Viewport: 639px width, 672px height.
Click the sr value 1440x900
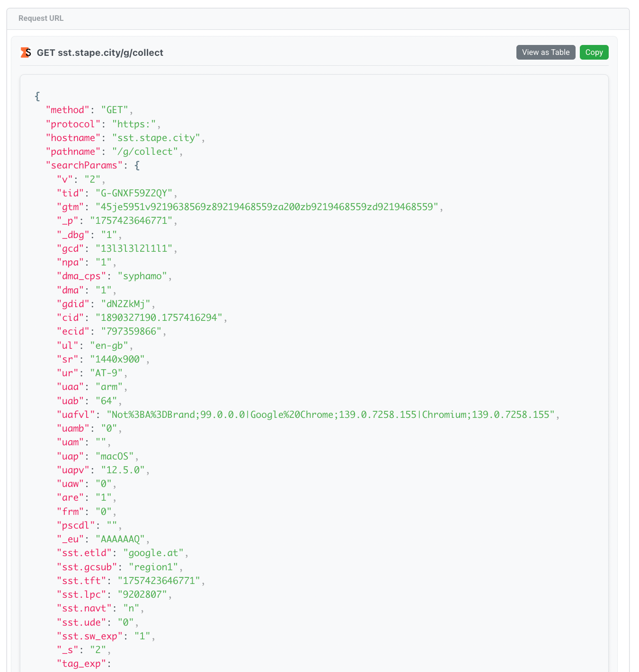point(117,359)
